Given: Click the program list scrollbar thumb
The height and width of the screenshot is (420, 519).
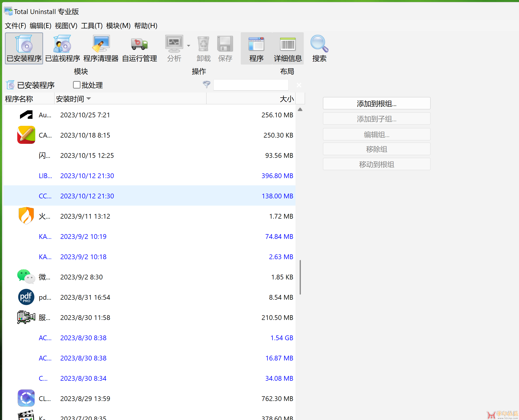Looking at the screenshot, I should click(300, 277).
